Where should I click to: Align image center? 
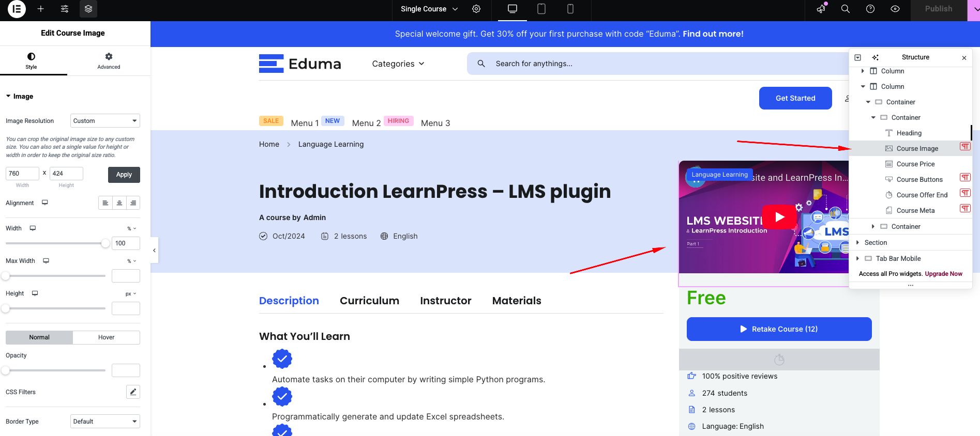click(x=119, y=203)
